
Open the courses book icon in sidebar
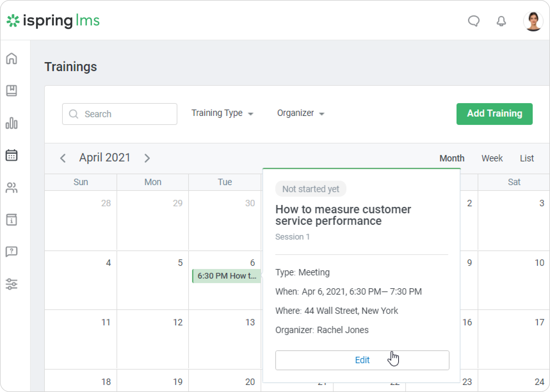[x=12, y=91]
